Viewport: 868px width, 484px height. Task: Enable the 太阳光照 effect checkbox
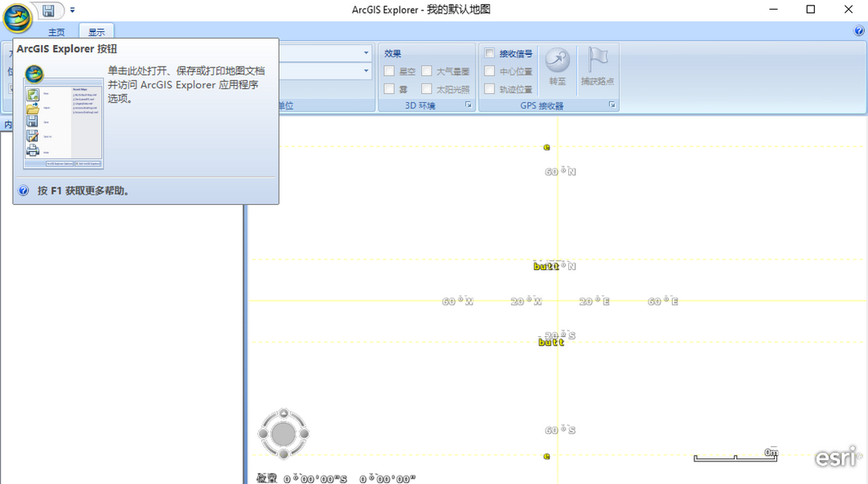(x=425, y=89)
